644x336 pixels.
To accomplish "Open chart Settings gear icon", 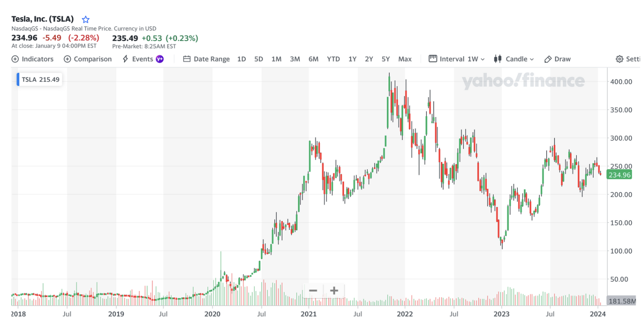I will pyautogui.click(x=619, y=59).
